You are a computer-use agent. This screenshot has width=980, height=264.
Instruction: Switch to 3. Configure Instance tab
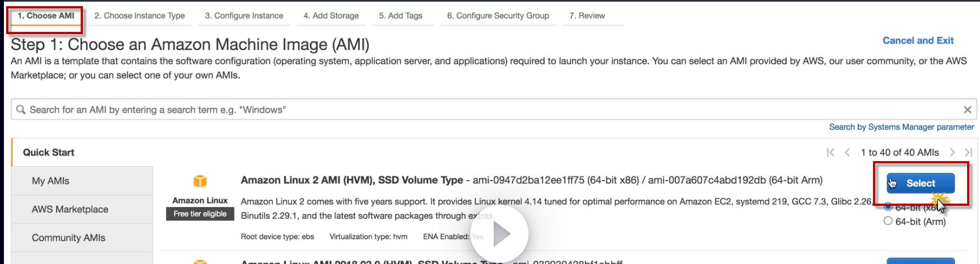click(x=244, y=16)
